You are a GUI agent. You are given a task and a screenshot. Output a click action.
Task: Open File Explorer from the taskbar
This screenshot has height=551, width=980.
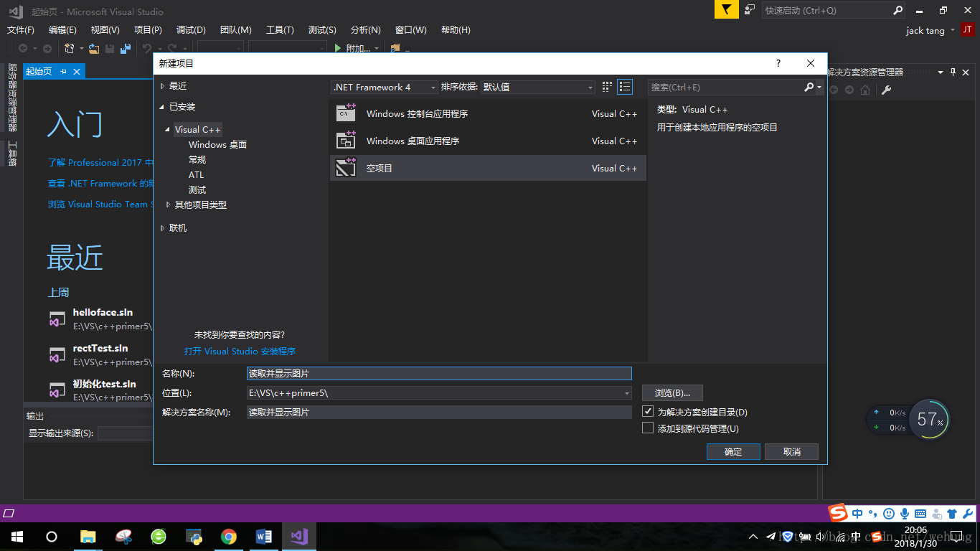pos(88,536)
